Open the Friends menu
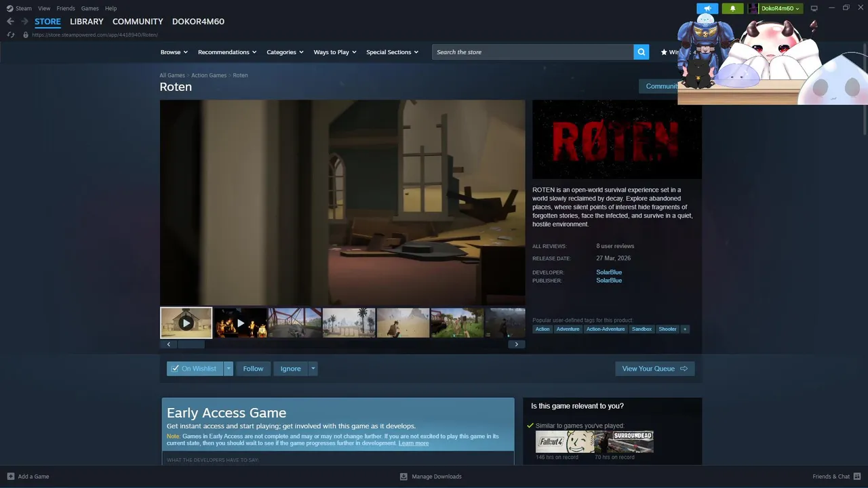868x488 pixels. tap(66, 8)
